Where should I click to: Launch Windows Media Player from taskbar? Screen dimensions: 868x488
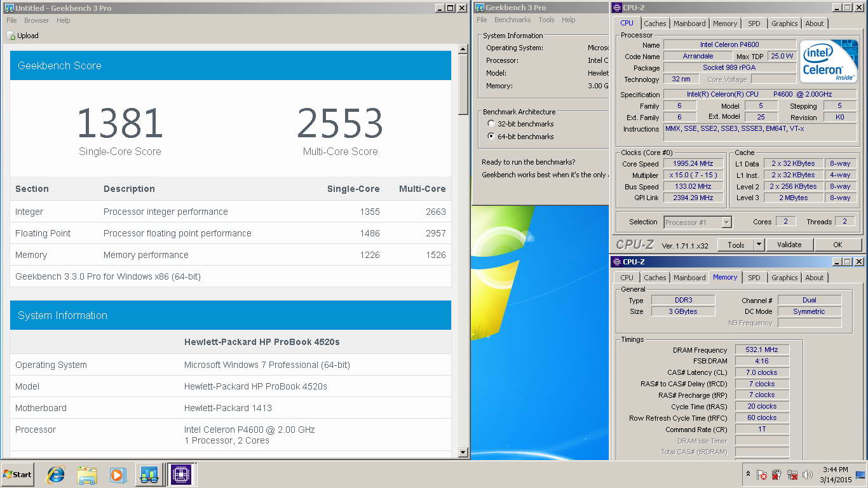(x=118, y=475)
